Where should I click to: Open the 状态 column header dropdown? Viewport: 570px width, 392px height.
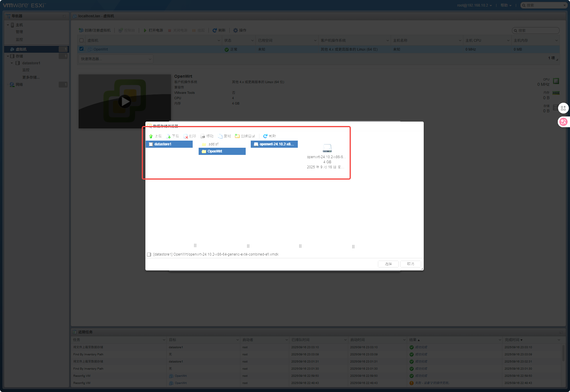[x=253, y=41]
